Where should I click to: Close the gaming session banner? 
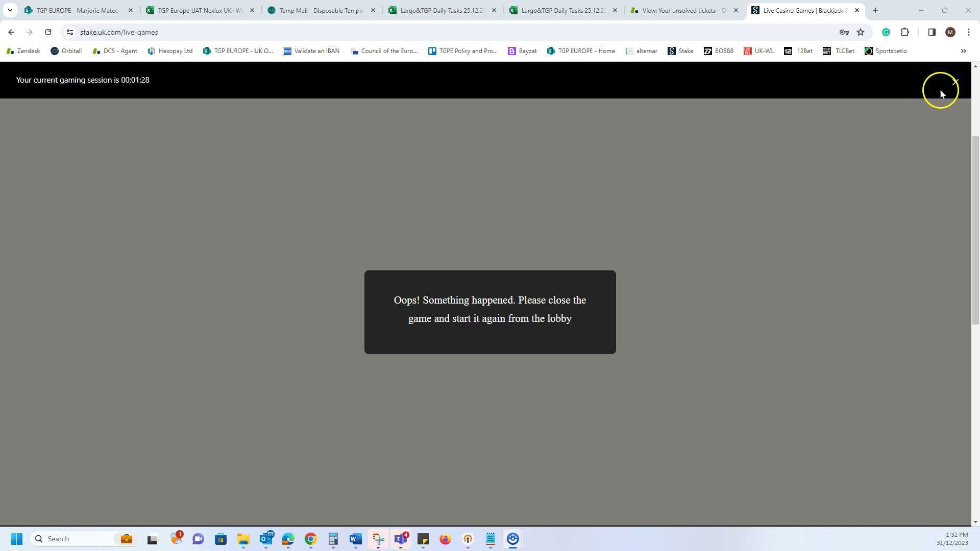(955, 82)
